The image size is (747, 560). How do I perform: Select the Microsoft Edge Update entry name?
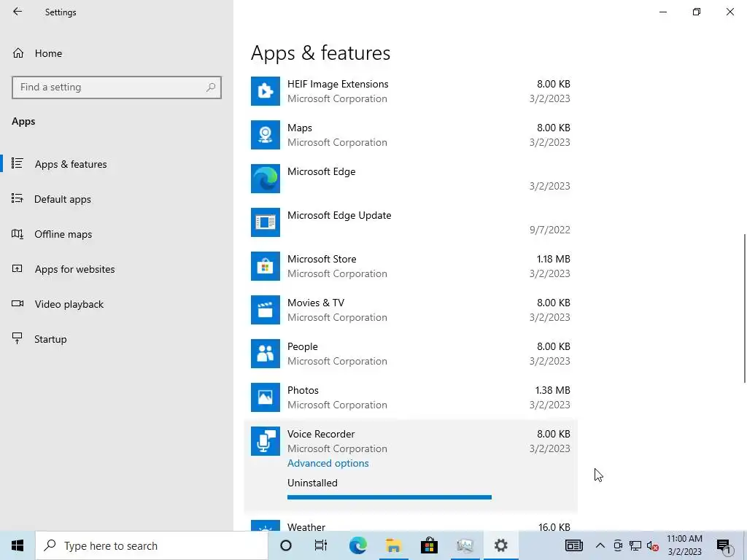(x=339, y=215)
